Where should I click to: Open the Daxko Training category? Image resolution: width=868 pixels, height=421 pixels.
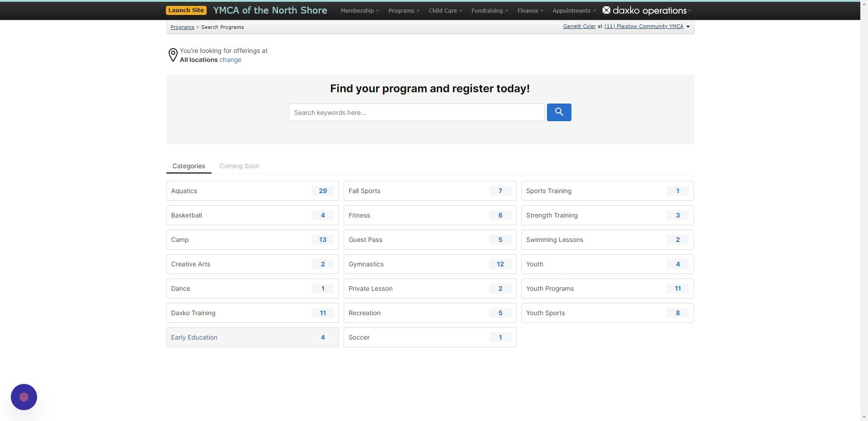point(252,313)
